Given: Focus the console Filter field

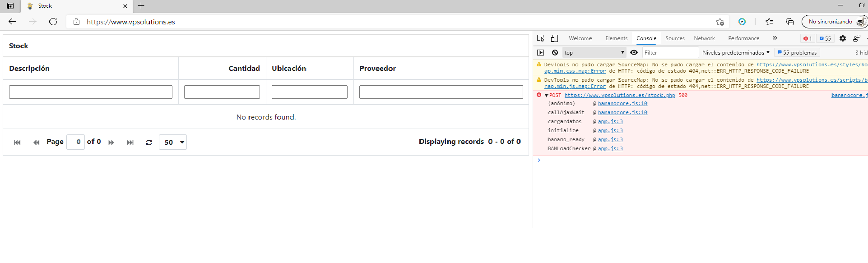Looking at the screenshot, I should [670, 53].
